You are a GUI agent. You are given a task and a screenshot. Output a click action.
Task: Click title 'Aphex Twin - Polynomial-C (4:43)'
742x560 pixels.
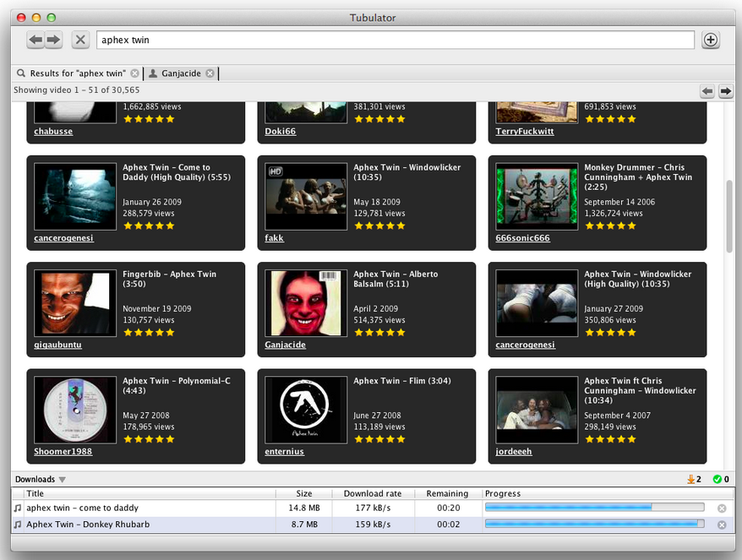[177, 385]
